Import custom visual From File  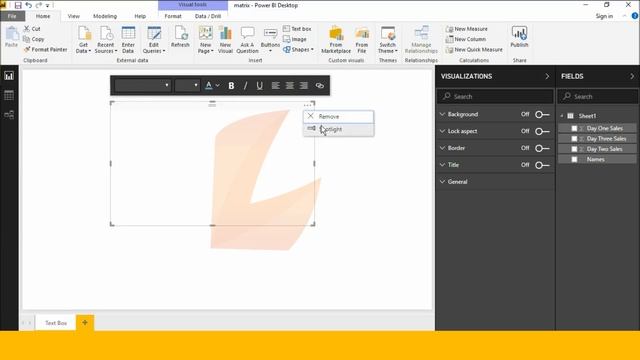pos(362,39)
